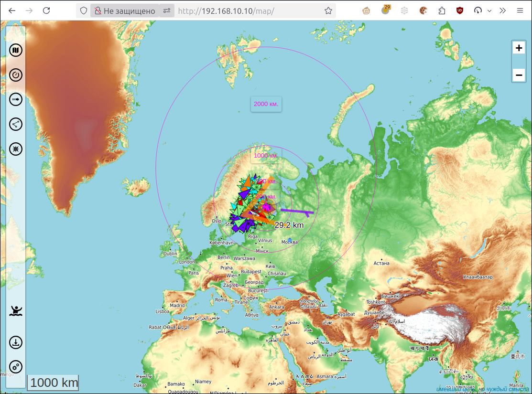
Task: Open the Firefox hamburger menu
Action: point(520,11)
